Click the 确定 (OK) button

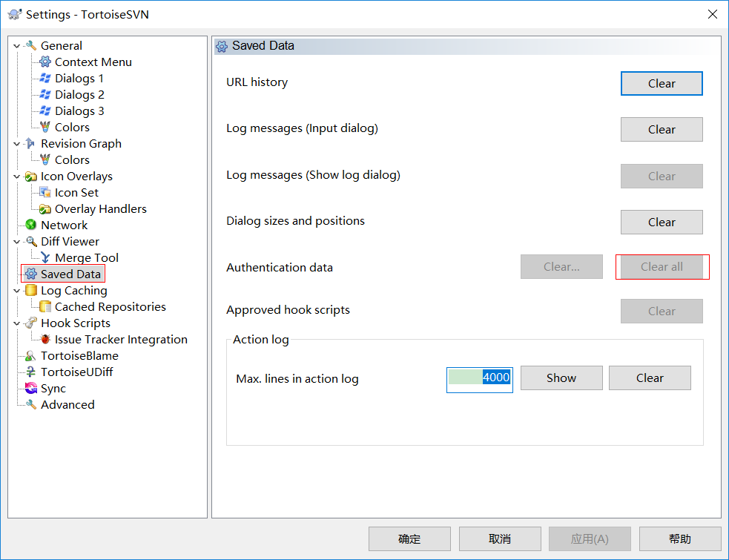click(409, 538)
